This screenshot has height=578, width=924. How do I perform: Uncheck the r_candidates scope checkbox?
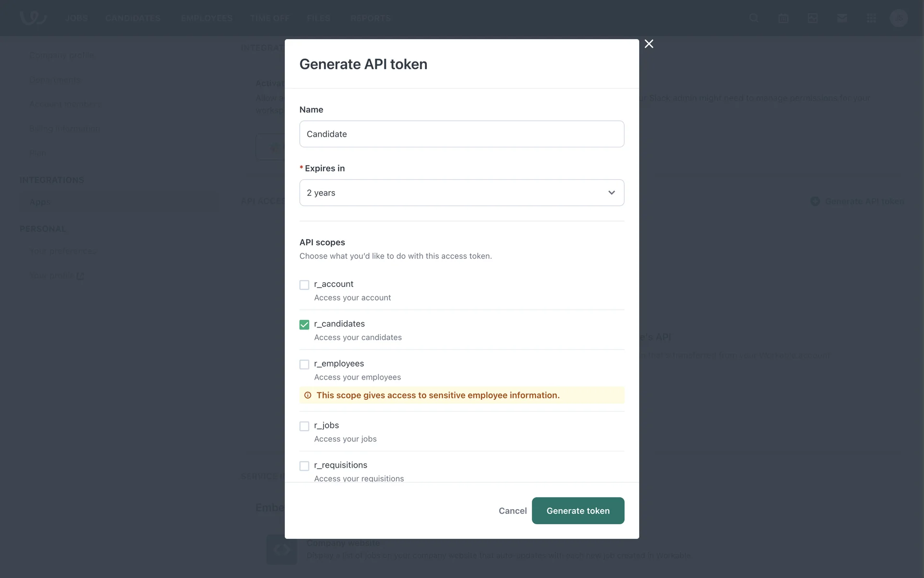pyautogui.click(x=304, y=325)
